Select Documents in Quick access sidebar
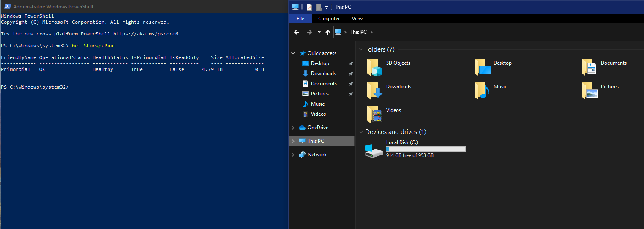The width and height of the screenshot is (644, 229). click(324, 84)
